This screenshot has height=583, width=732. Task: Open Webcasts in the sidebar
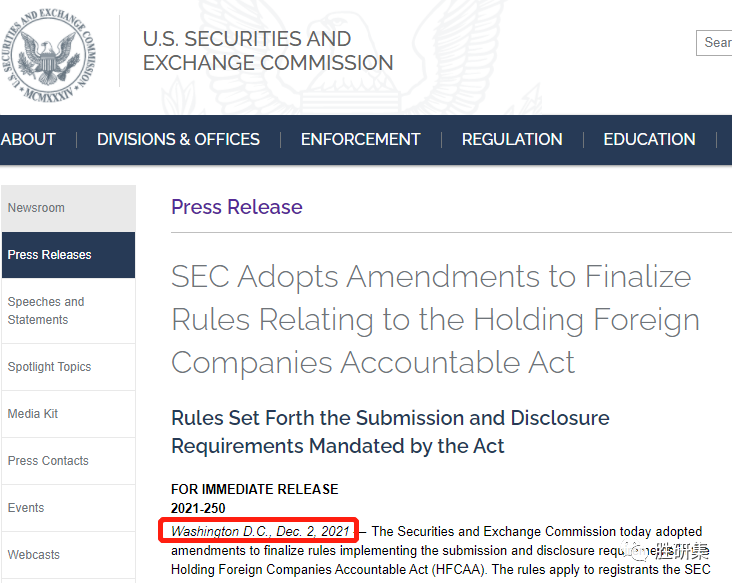(x=34, y=555)
